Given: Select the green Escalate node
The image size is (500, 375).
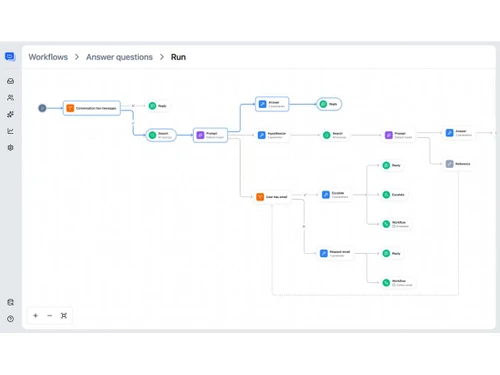Looking at the screenshot, I should (x=394, y=195).
